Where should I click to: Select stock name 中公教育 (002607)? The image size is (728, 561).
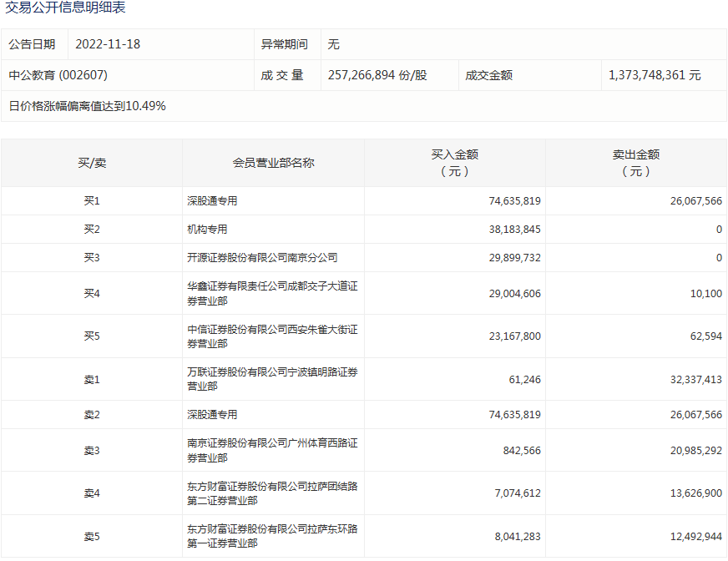coord(58,75)
